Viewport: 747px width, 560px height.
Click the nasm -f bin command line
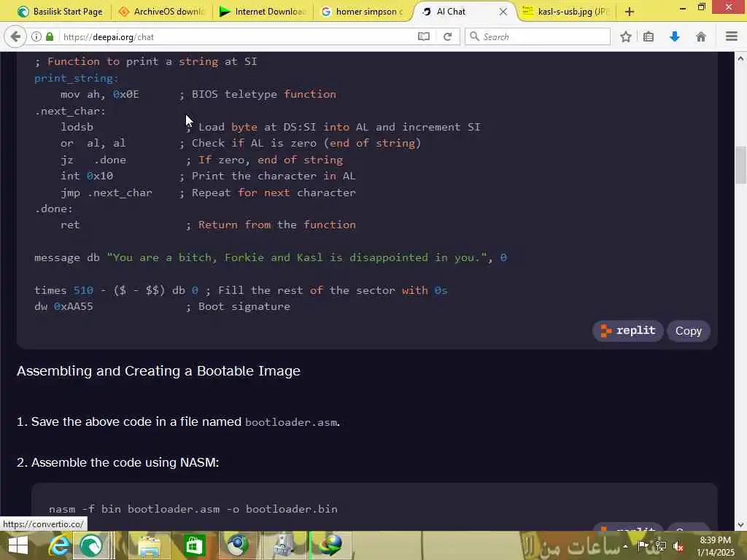193,509
